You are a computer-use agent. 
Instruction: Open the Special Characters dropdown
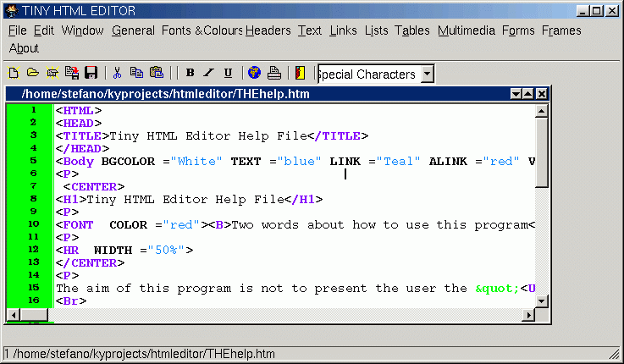pyautogui.click(x=427, y=74)
